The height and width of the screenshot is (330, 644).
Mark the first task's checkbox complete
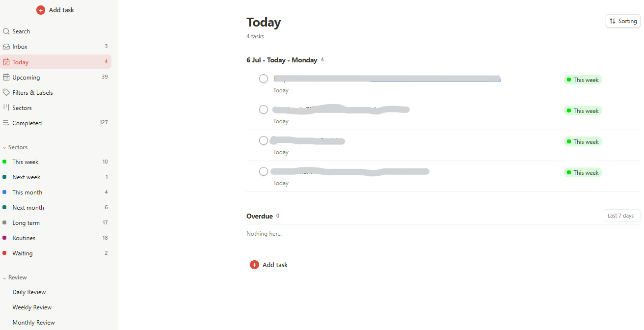tap(264, 79)
